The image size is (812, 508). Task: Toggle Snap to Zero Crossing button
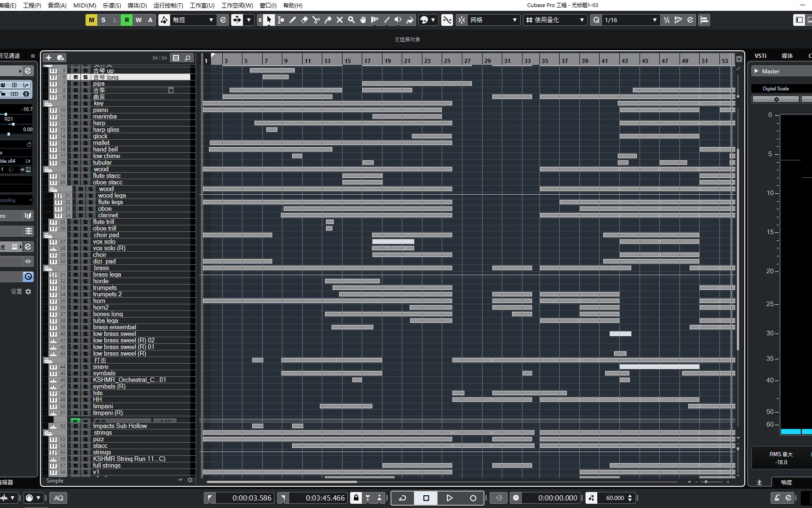[447, 20]
